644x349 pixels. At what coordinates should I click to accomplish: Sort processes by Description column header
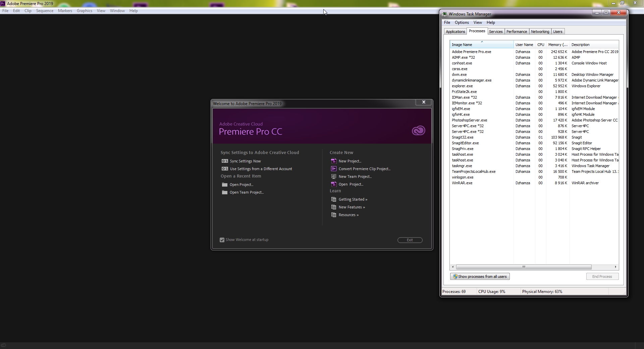point(594,45)
